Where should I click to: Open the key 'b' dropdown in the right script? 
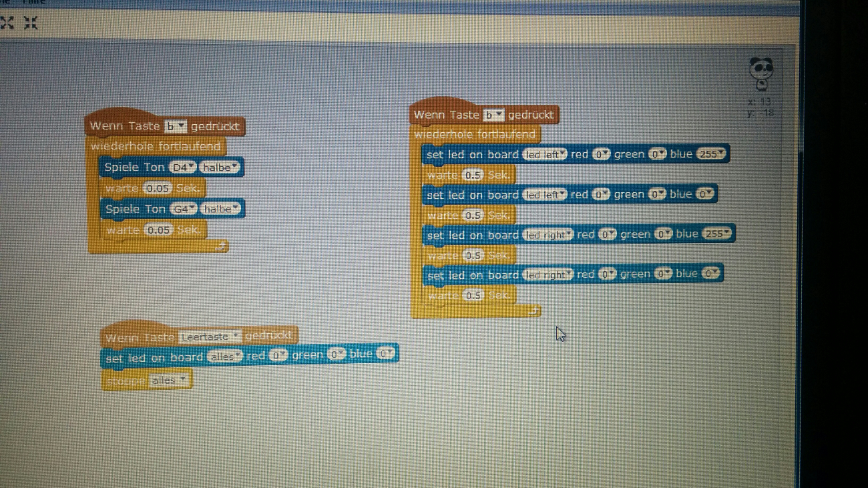click(x=493, y=115)
